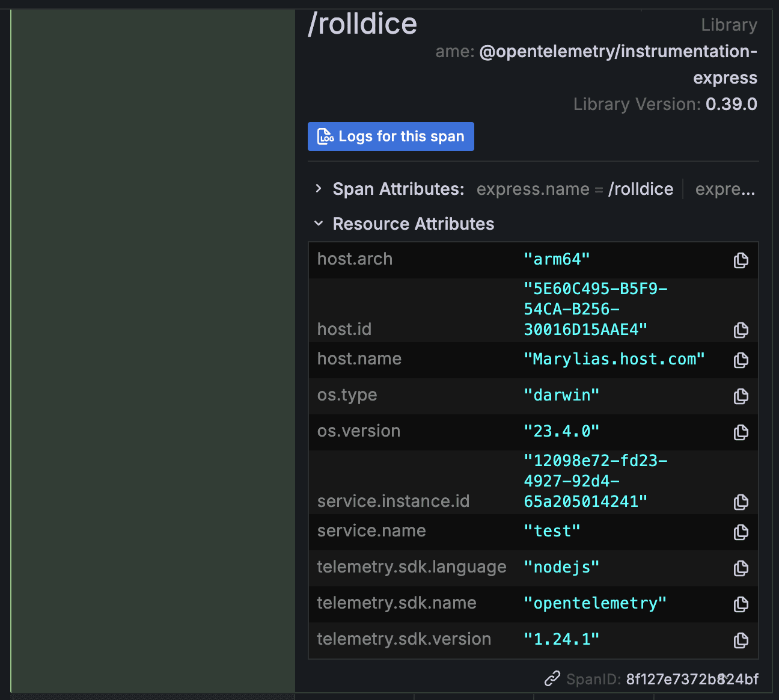Click the log file icon in Logs button

[325, 137]
